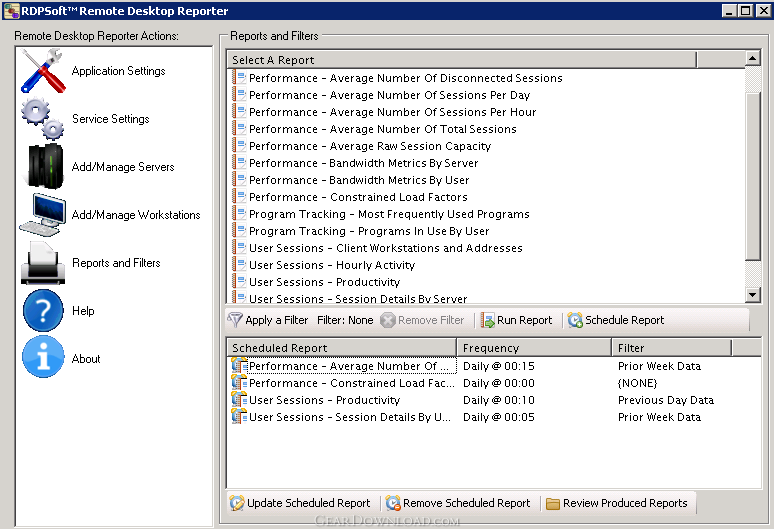Go to Add/Manage Servers
The height and width of the screenshot is (529, 774).
click(123, 167)
